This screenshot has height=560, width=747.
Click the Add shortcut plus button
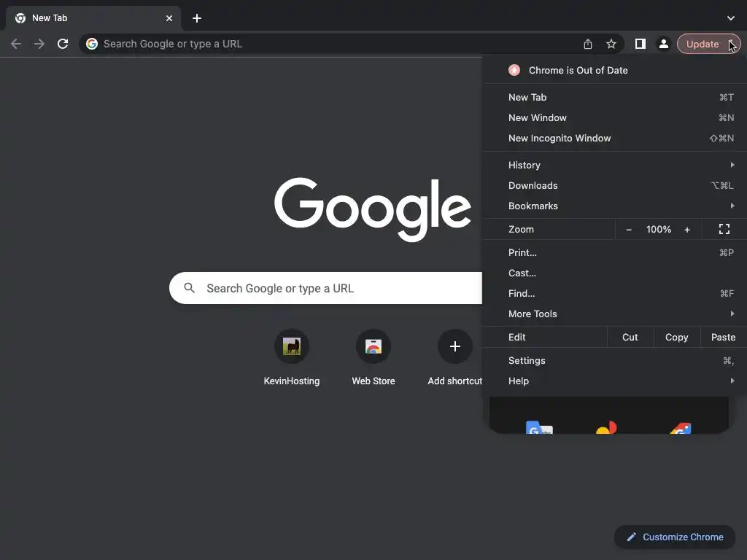pyautogui.click(x=455, y=346)
